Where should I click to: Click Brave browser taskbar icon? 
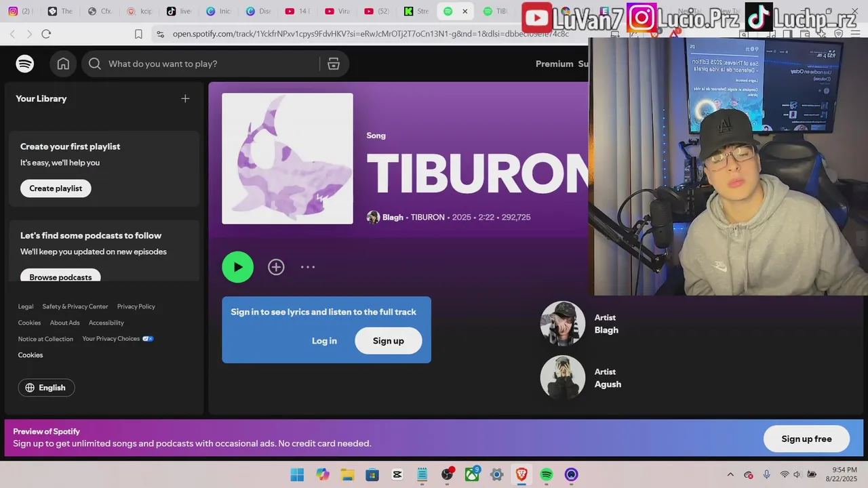(521, 474)
